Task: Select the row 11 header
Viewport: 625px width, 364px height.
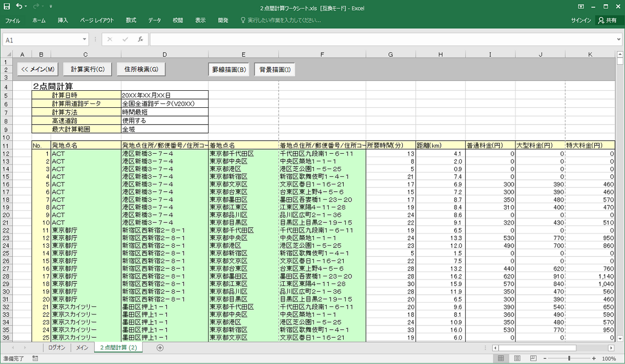Action: coord(6,145)
